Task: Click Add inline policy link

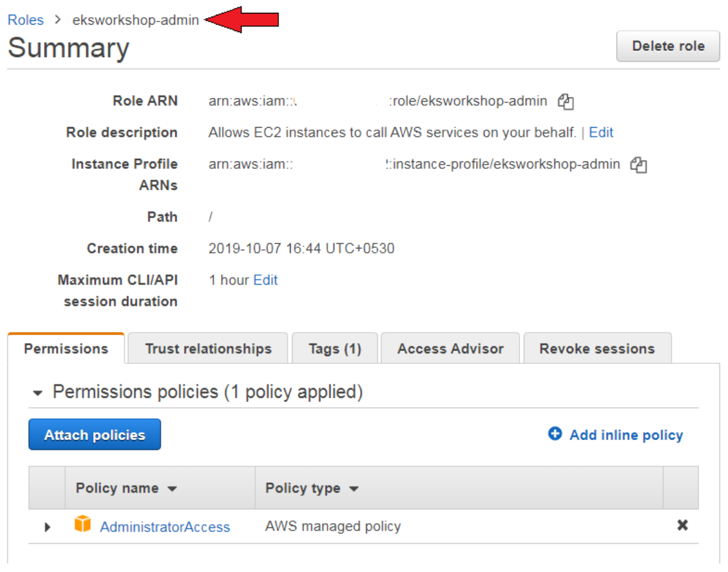Action: coord(626,435)
